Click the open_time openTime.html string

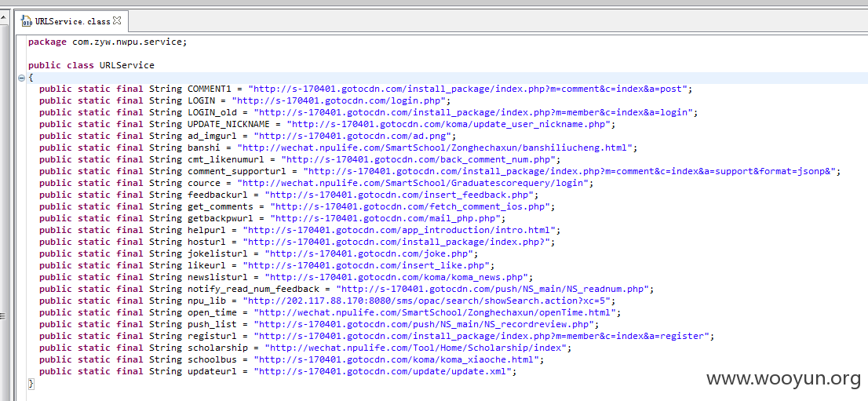click(x=435, y=312)
